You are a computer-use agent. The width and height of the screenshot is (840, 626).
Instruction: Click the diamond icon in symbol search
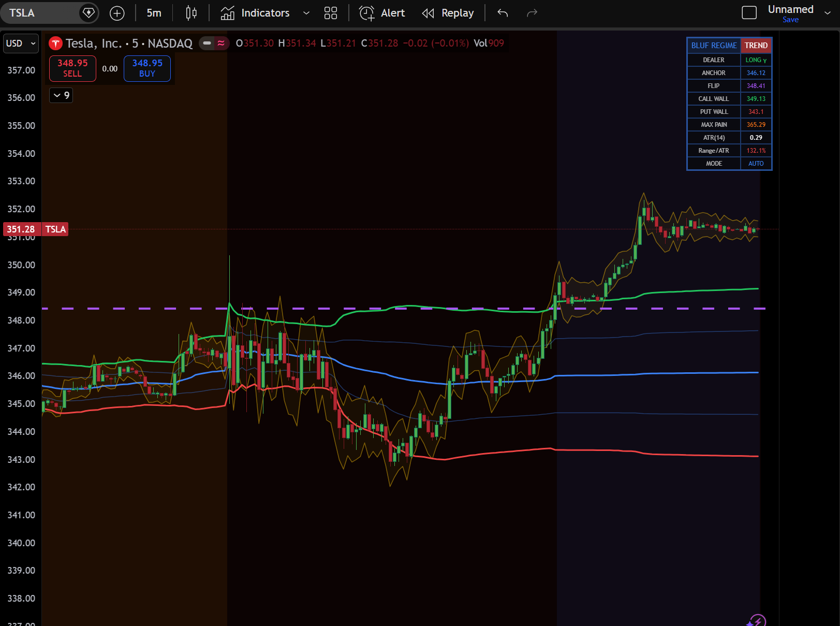tap(89, 13)
